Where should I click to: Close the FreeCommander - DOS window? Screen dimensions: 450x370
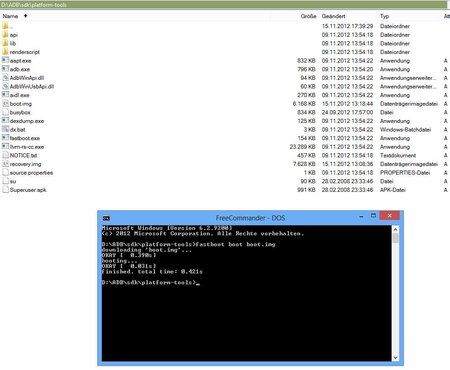coord(389,216)
